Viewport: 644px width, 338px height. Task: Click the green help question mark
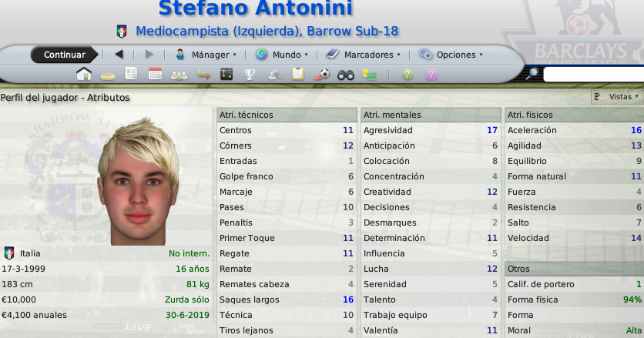pyautogui.click(x=408, y=75)
